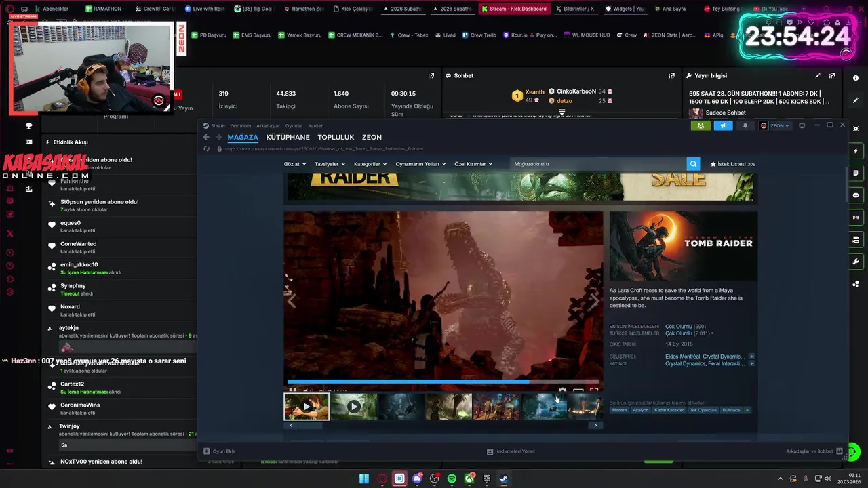Expand developer list plus button

[x=751, y=357]
